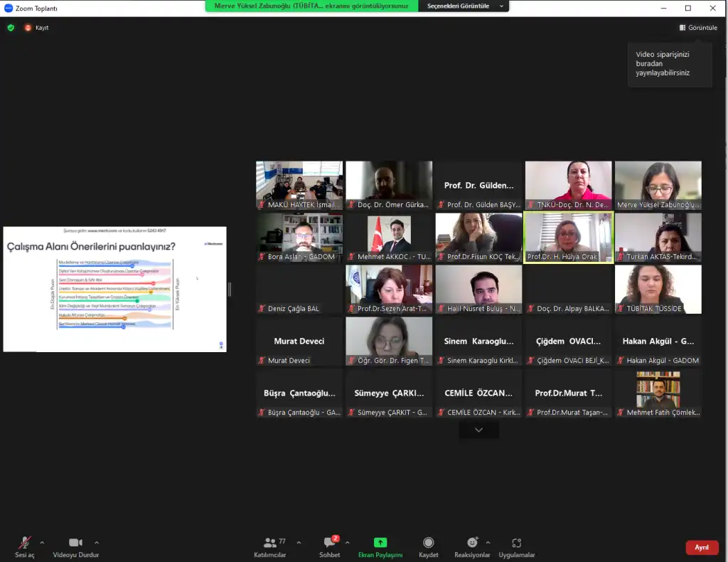Expand arrow next to Katılımcılar
This screenshot has width=728, height=562.
[x=298, y=542]
